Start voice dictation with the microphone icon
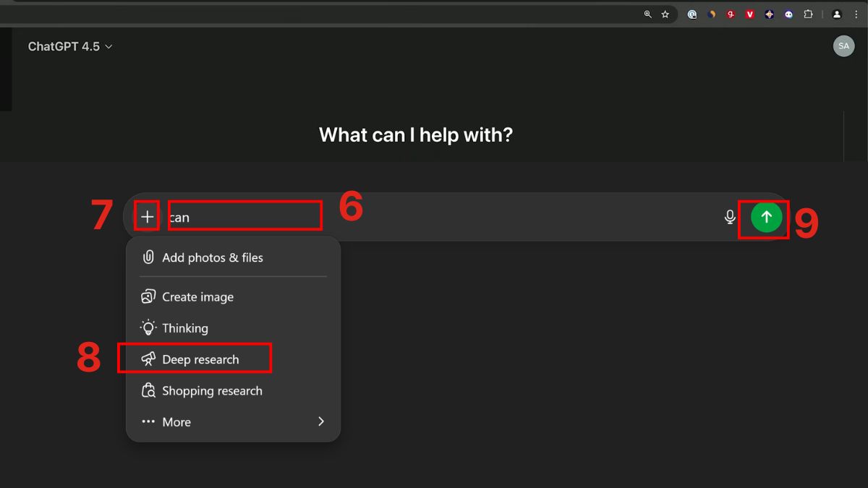868x488 pixels. click(x=730, y=217)
